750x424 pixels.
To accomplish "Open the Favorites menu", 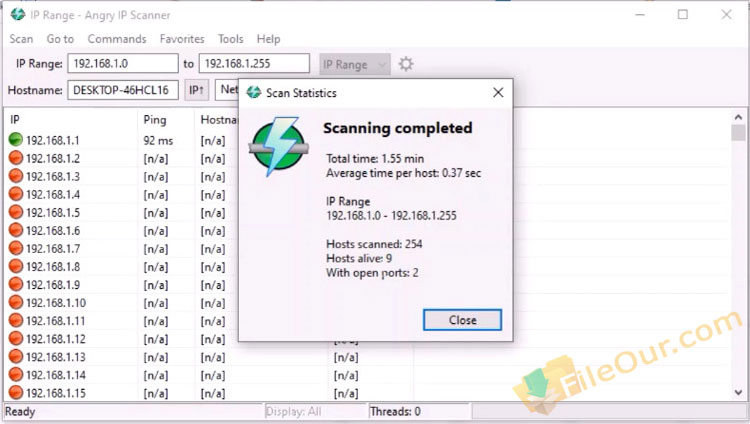I will (x=182, y=39).
